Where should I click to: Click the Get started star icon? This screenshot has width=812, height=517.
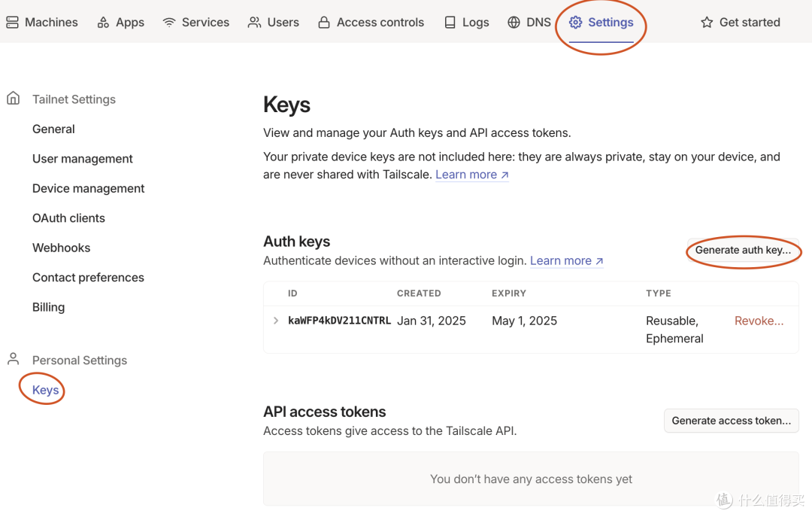pyautogui.click(x=707, y=23)
